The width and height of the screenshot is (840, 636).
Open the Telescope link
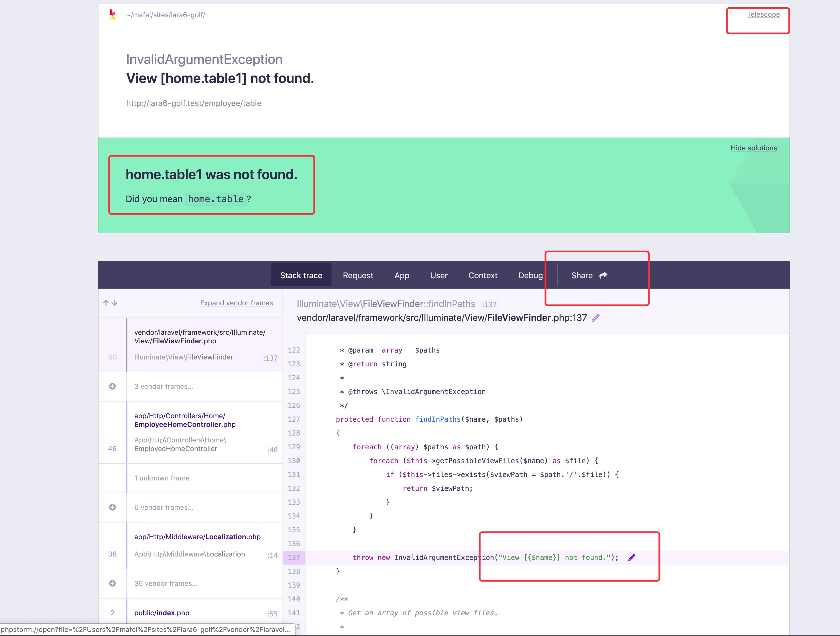tap(763, 14)
